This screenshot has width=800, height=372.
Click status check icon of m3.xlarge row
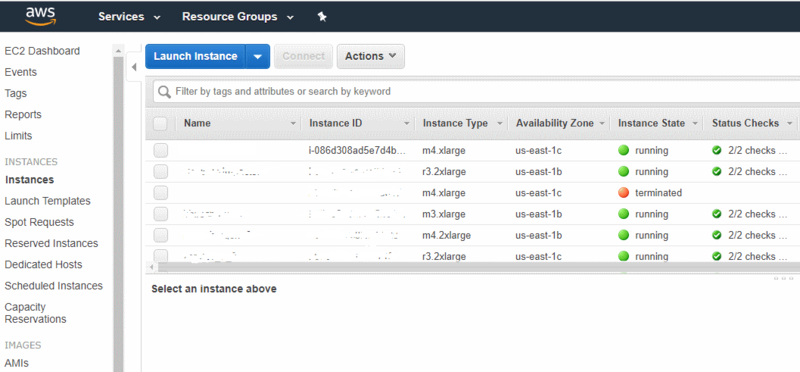pos(717,214)
